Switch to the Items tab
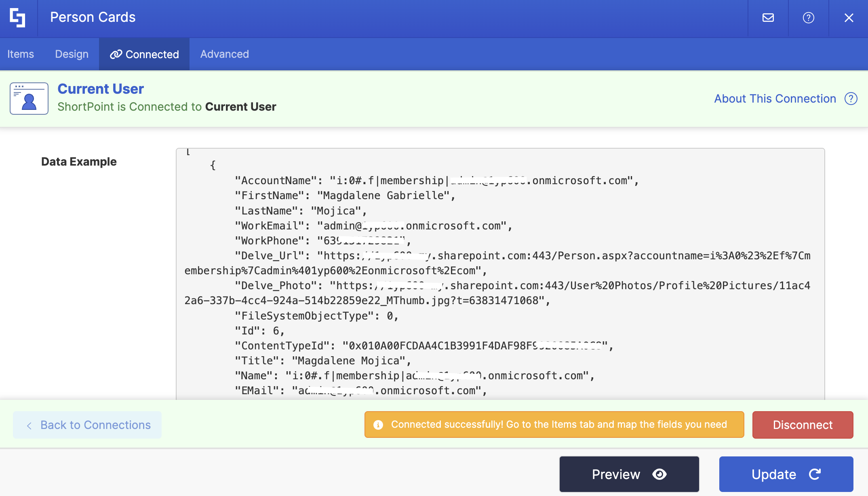Screen dimensions: 868x496 click(x=21, y=54)
